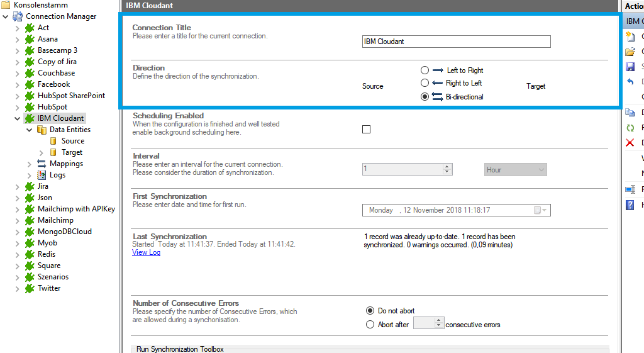Viewport: 644px width, 353px height.
Task: Click the Logs icon in tree
Action: pos(42,175)
